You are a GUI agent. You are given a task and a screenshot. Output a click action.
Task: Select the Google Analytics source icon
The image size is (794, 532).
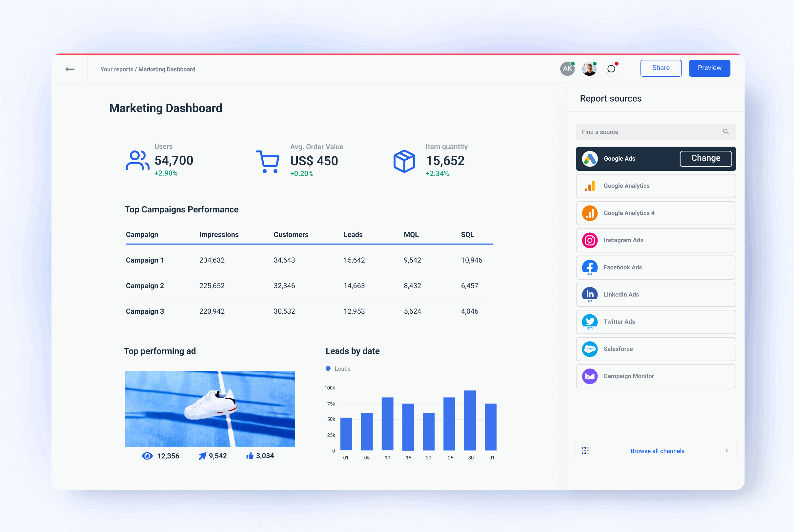[x=590, y=186]
